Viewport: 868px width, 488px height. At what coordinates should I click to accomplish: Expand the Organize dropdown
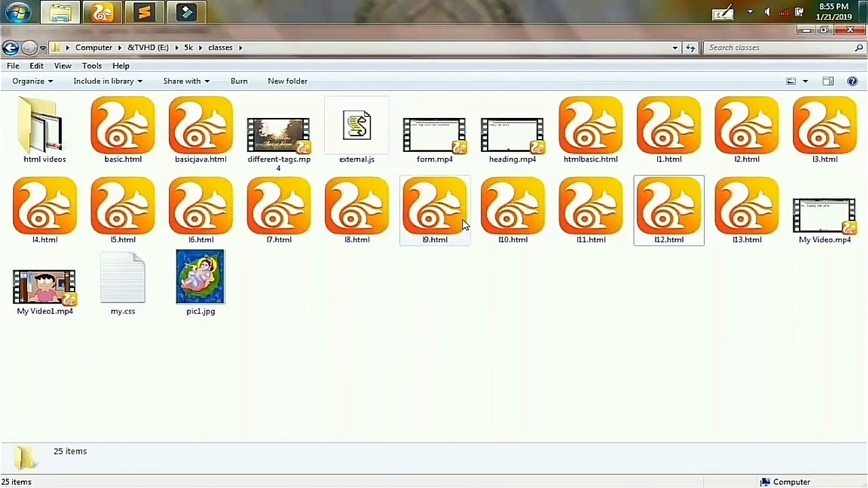(x=32, y=81)
